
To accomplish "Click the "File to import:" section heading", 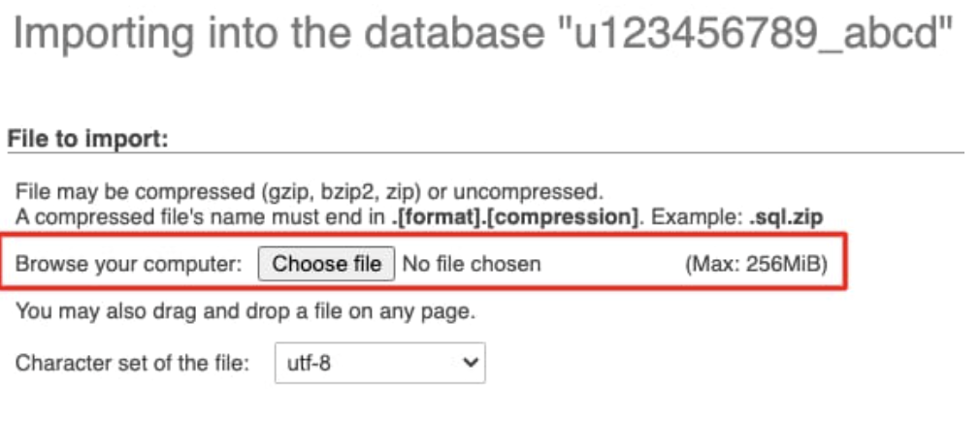I will point(88,139).
